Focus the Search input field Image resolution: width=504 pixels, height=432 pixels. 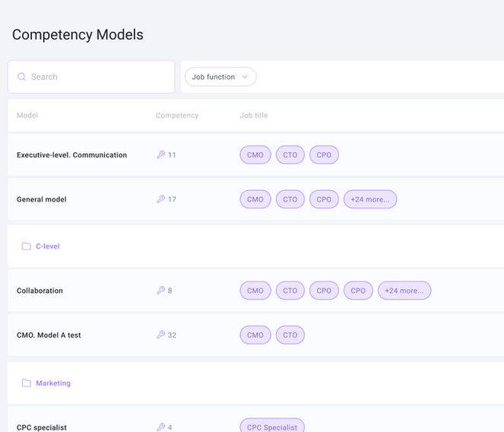[91, 77]
